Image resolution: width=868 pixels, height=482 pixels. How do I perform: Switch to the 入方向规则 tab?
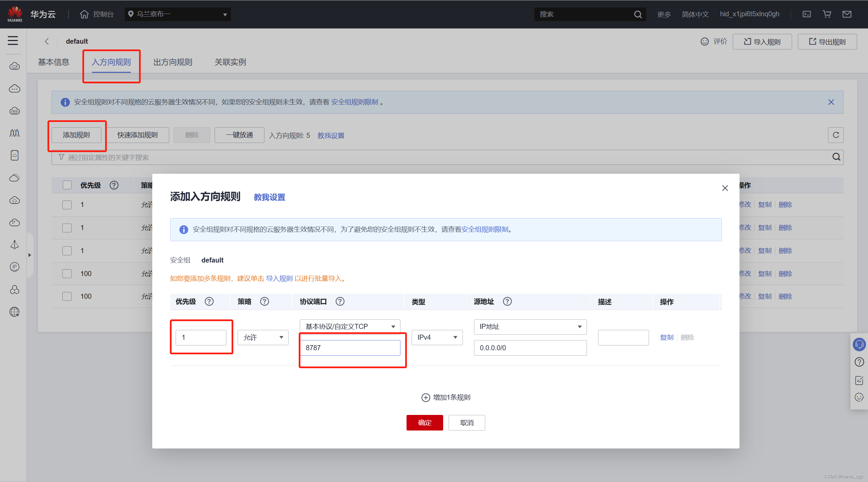[x=111, y=62]
